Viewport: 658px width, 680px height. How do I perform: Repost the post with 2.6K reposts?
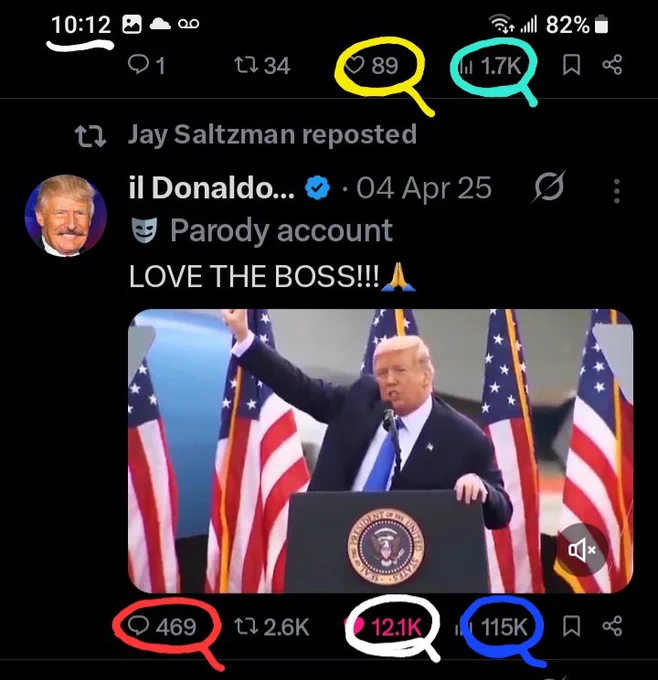click(x=272, y=627)
